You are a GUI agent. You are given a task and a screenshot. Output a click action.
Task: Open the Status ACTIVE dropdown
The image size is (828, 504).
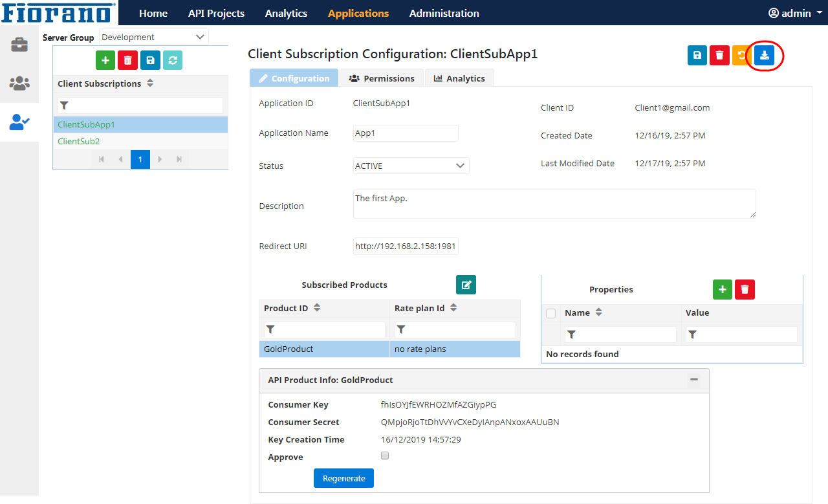[x=411, y=166]
